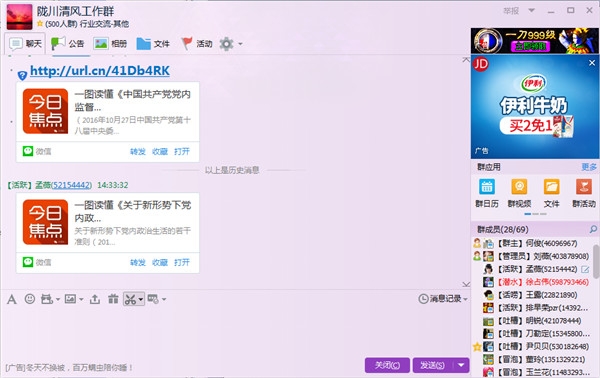Open the settings gear dropdown arrow
Image resolution: width=600 pixels, height=378 pixels.
pyautogui.click(x=240, y=44)
